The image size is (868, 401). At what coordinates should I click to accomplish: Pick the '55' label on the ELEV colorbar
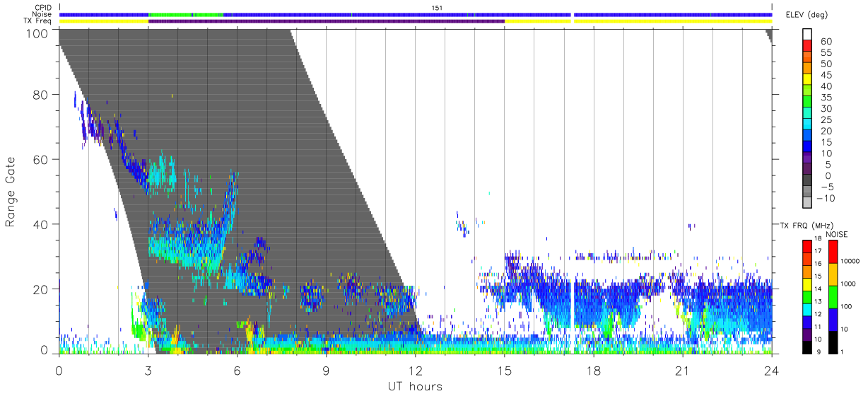tap(826, 53)
